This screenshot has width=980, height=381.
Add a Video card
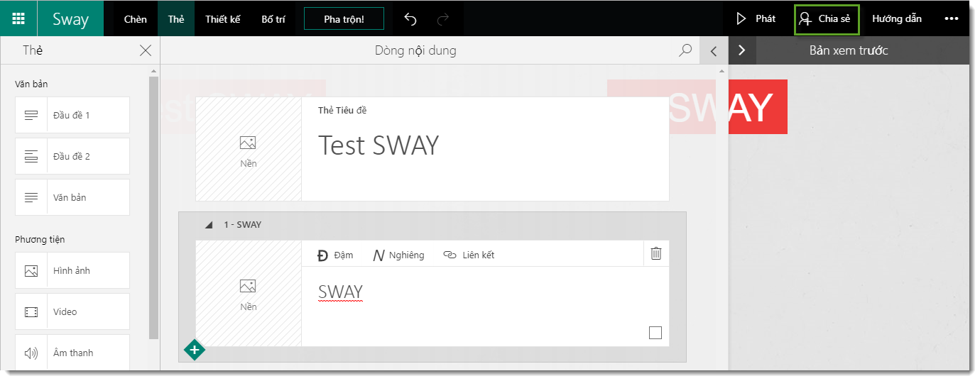point(72,311)
